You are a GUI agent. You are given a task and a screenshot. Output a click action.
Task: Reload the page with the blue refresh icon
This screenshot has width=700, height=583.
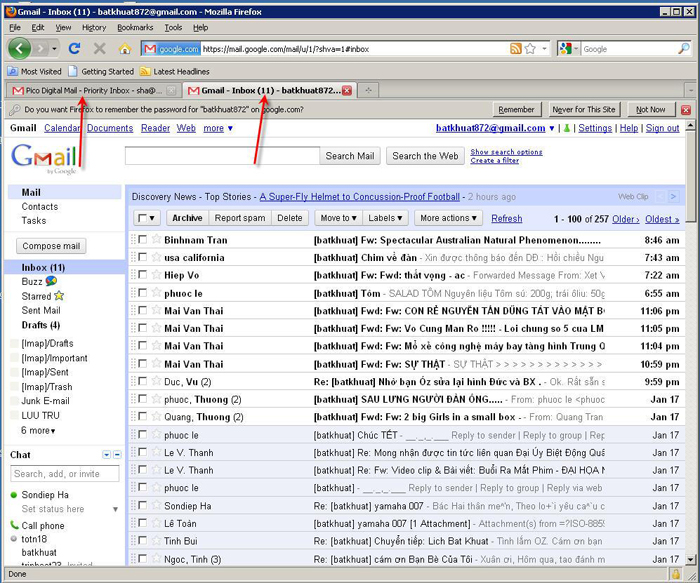(75, 48)
